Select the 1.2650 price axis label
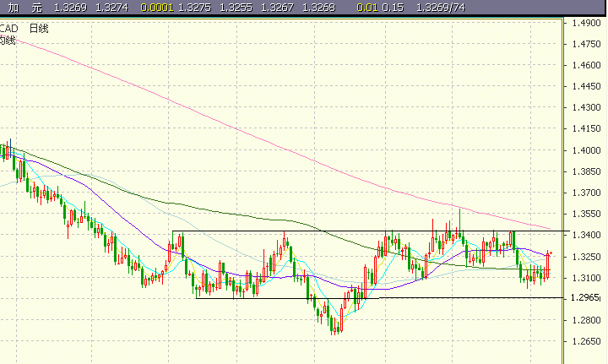Viewport: 608px width, 364px height. 586,341
